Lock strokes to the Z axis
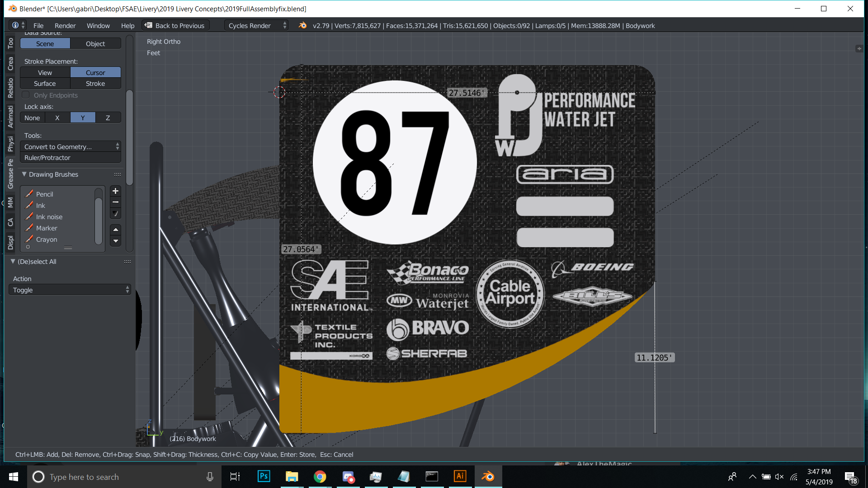868x488 pixels. (x=108, y=117)
